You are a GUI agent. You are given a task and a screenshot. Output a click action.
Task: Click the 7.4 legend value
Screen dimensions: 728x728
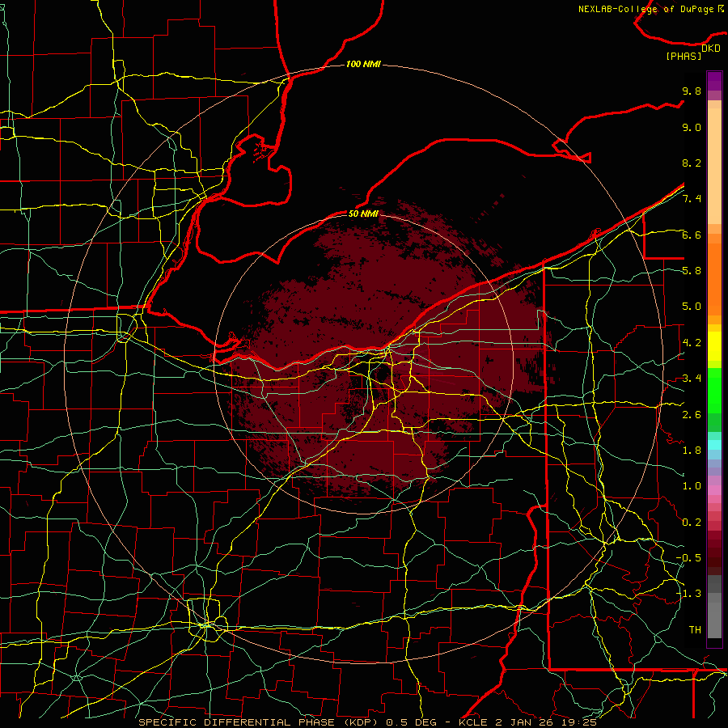coord(692,199)
